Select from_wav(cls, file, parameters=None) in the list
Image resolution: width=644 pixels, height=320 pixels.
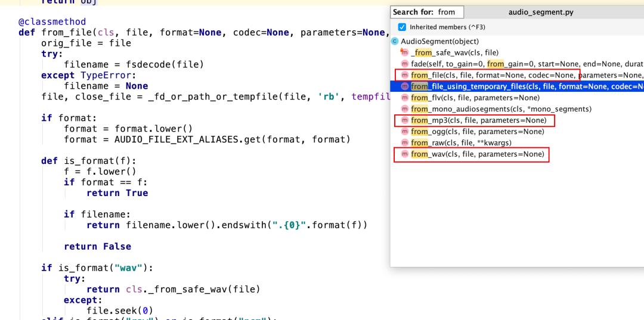point(477,154)
